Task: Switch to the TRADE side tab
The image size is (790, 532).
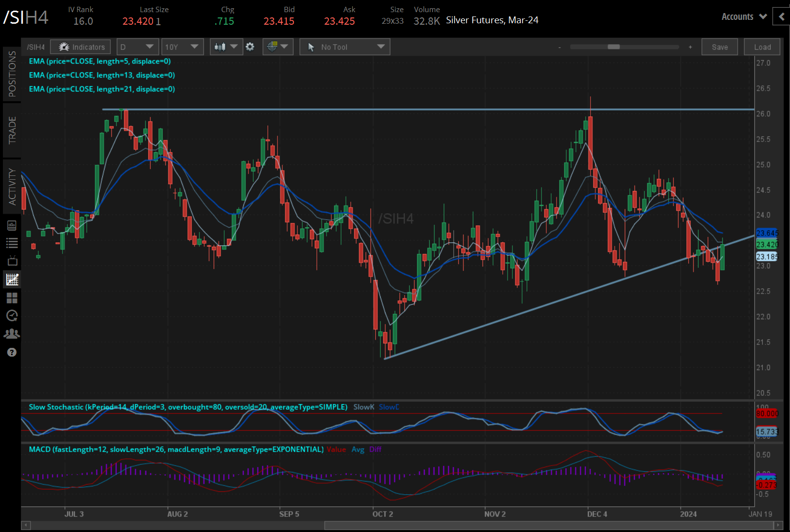Action: tap(12, 130)
